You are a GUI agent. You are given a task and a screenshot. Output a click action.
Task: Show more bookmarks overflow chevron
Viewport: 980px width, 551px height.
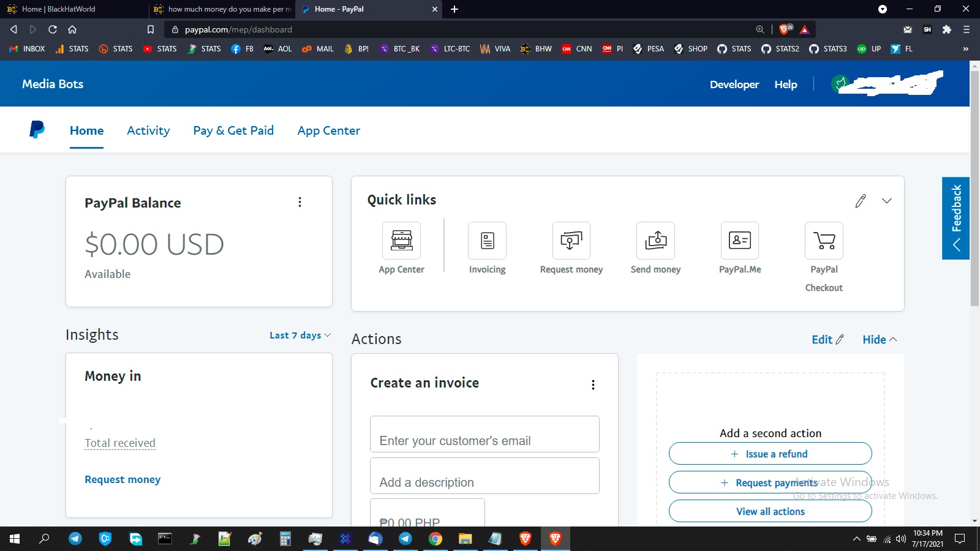click(966, 49)
